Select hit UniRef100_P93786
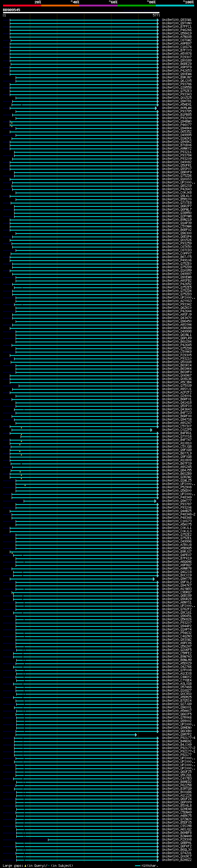The image size is (197, 868). pyautogui.click(x=177, y=84)
